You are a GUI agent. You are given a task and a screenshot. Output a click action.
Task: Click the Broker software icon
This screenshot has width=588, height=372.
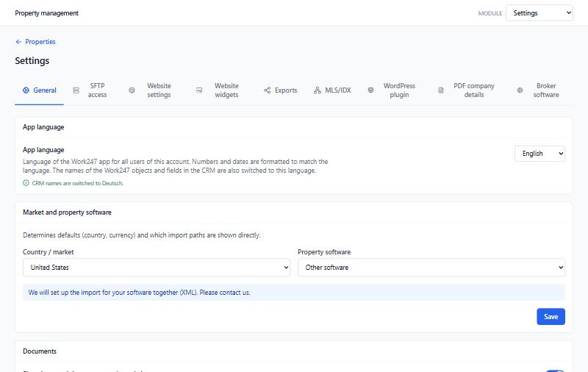pos(520,90)
